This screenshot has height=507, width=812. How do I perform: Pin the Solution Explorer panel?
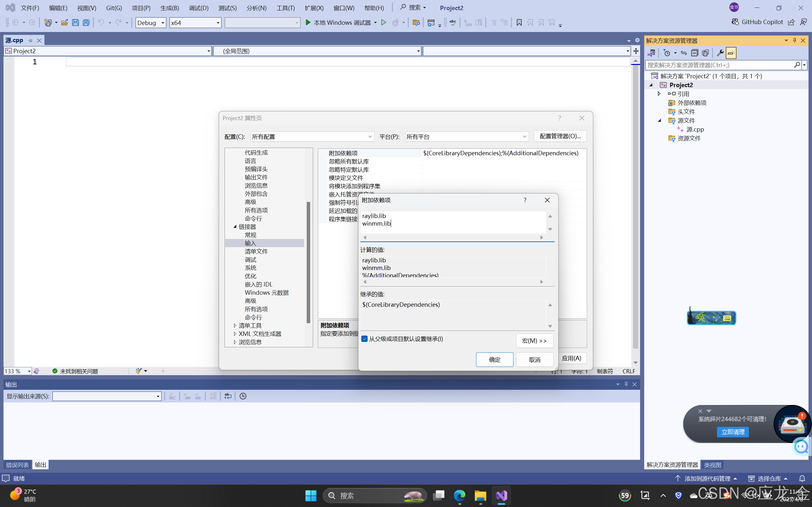[794, 40]
